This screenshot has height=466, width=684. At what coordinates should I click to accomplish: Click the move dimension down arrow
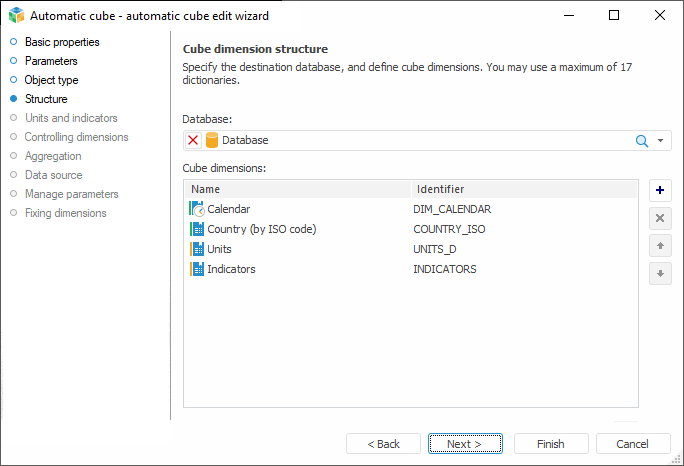(x=660, y=274)
